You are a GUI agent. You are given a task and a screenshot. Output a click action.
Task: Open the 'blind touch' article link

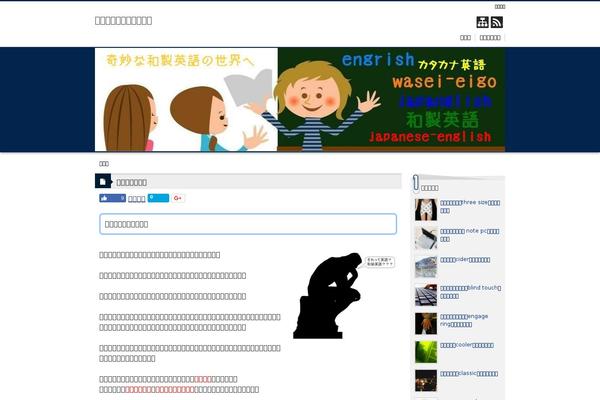click(470, 292)
